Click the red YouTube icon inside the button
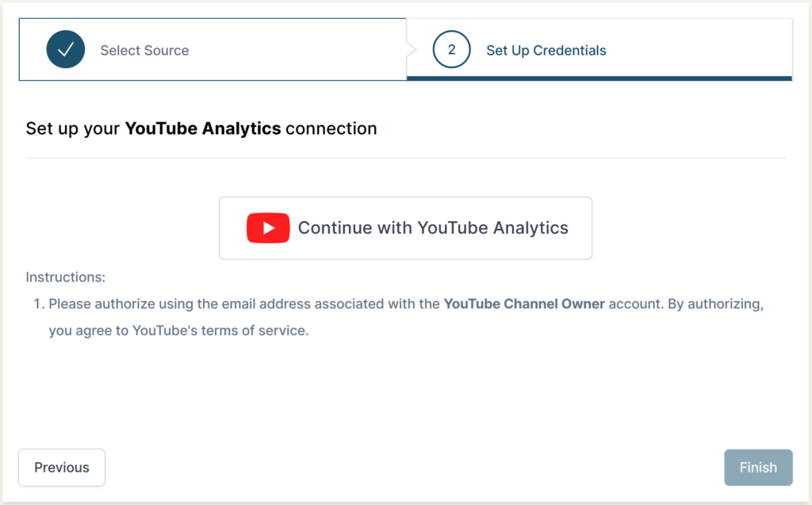Viewport: 812px width, 505px height. tap(268, 228)
